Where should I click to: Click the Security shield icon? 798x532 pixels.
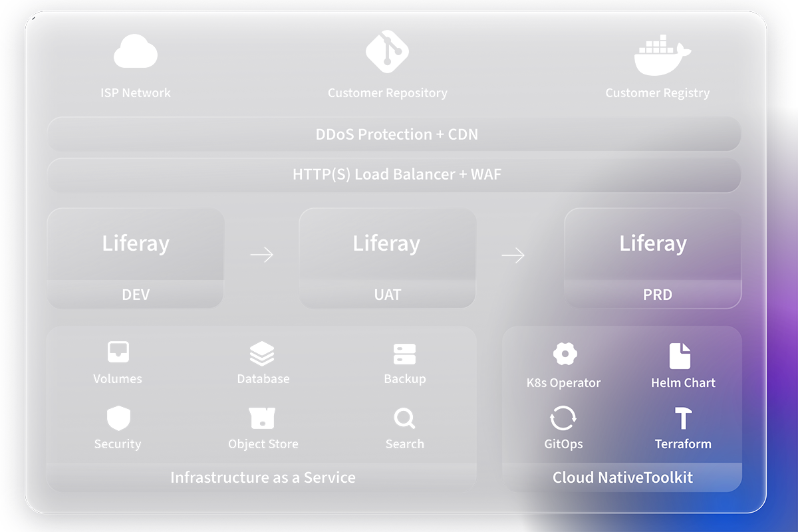pos(118,418)
